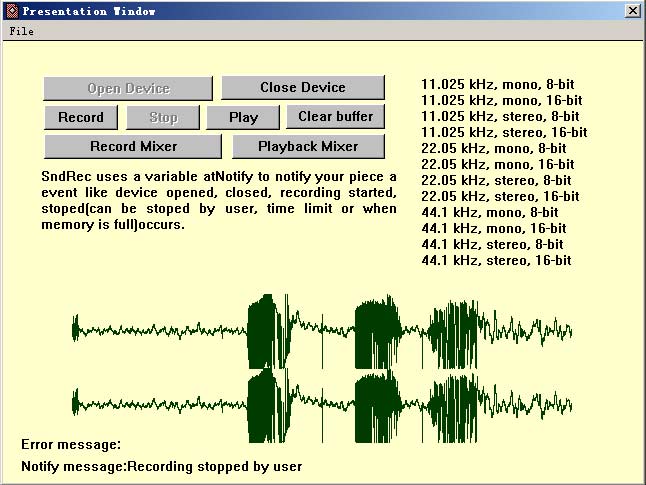Select format 11.025 kHz, stereo, 8-bit
The image size is (646, 485).
click(x=500, y=116)
